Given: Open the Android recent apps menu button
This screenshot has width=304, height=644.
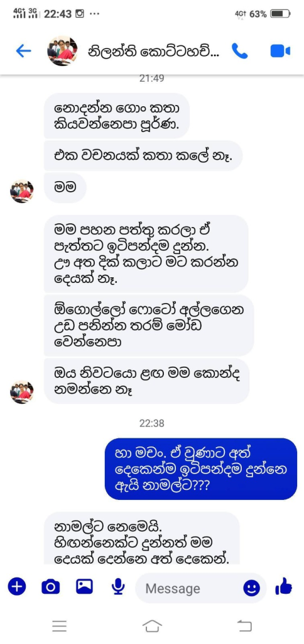Looking at the screenshot, I should [x=60, y=626].
